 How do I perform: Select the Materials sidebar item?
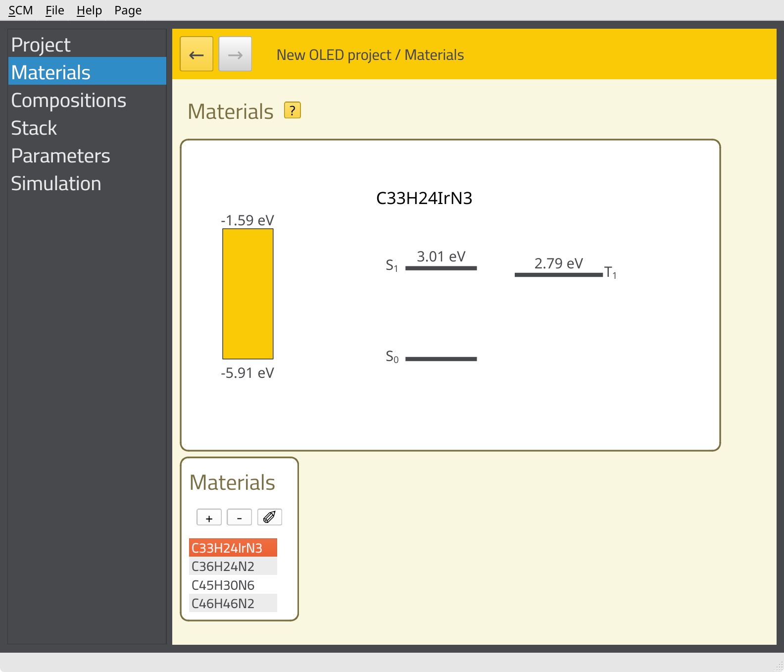51,73
